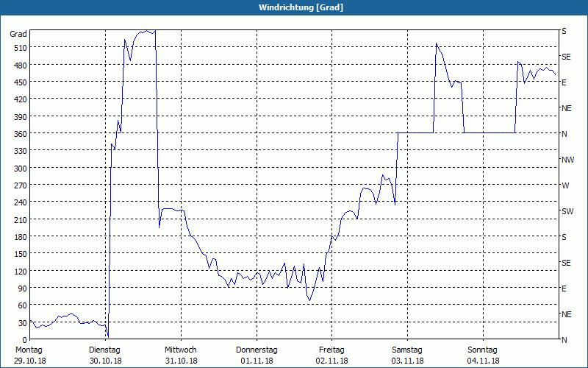
Task: Click the 'Mittwoch' day label
Action: click(180, 350)
